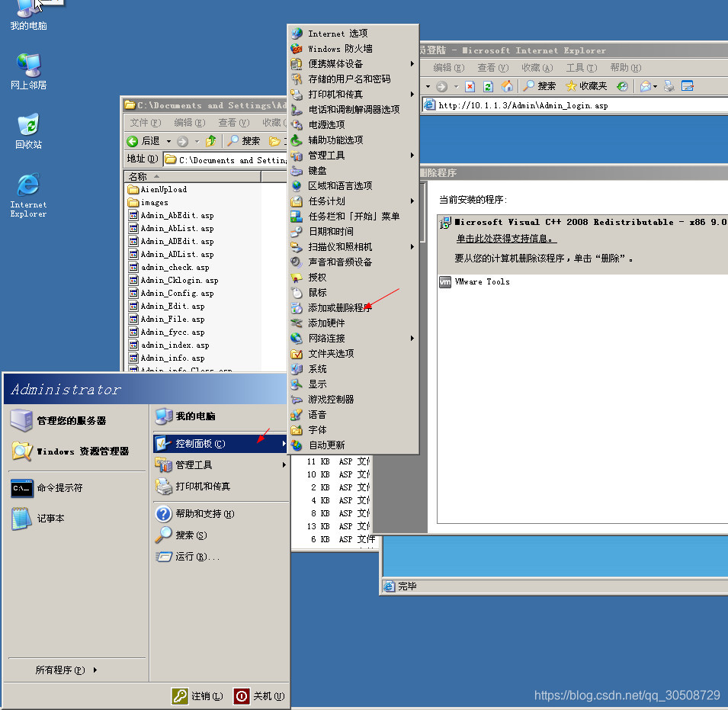Open Explorer 查看 menu

click(x=233, y=122)
